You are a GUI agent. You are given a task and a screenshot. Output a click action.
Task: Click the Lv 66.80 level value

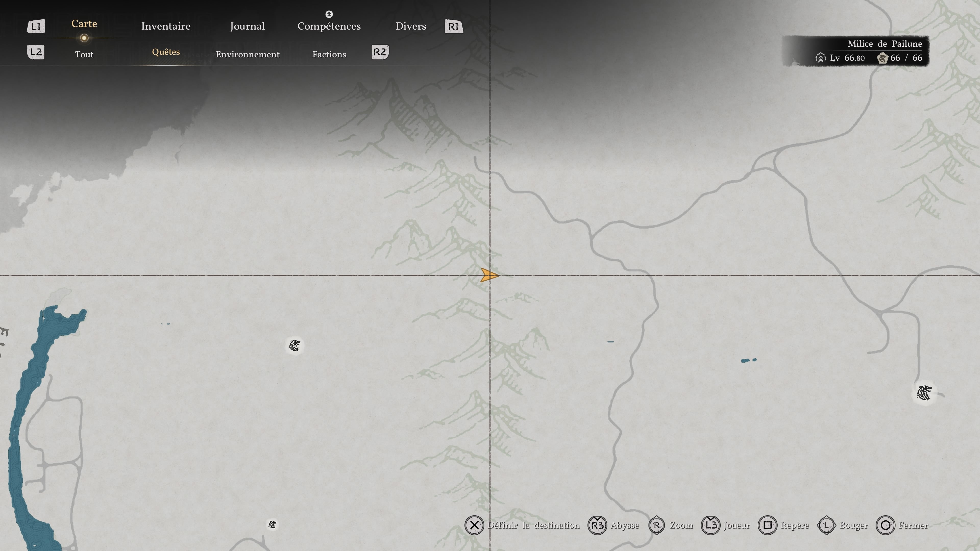pos(847,58)
